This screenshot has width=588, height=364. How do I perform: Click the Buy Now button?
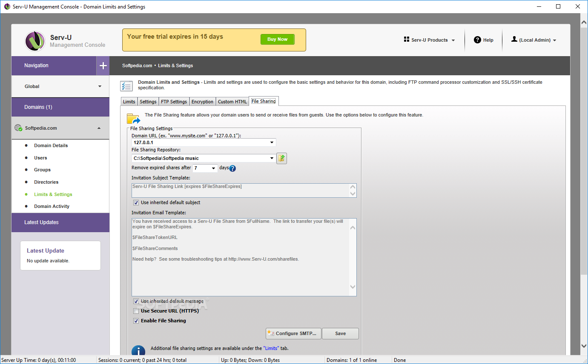coord(277,39)
